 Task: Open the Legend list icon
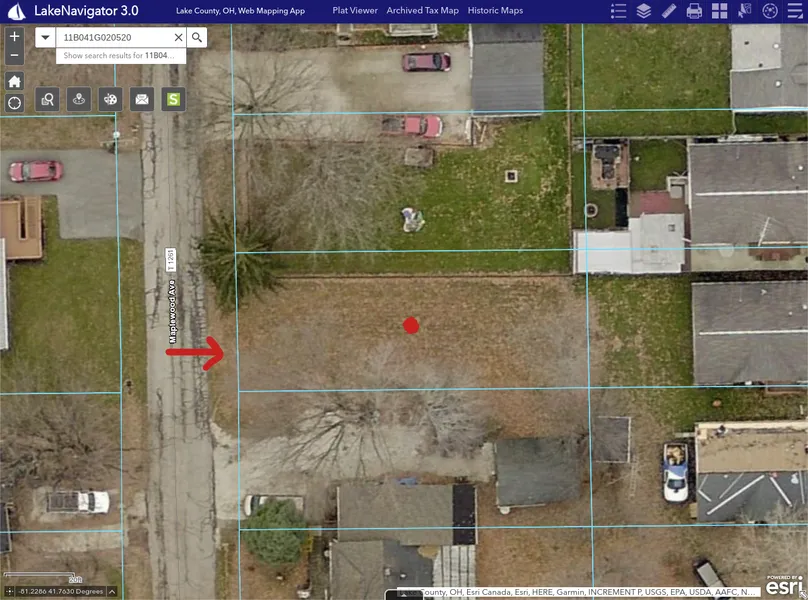click(619, 11)
